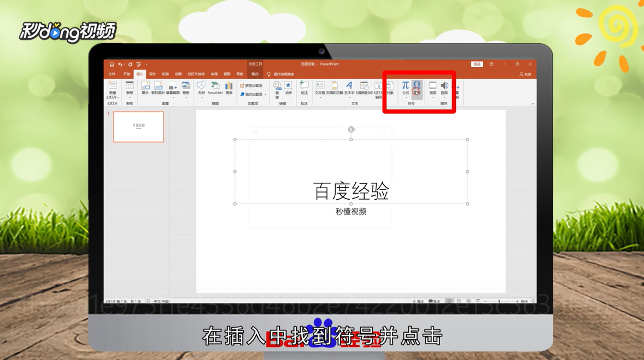Viewport: 644px width, 360px height.
Task: Click the 新建幻灯片 New Slide icon
Action: (113, 85)
